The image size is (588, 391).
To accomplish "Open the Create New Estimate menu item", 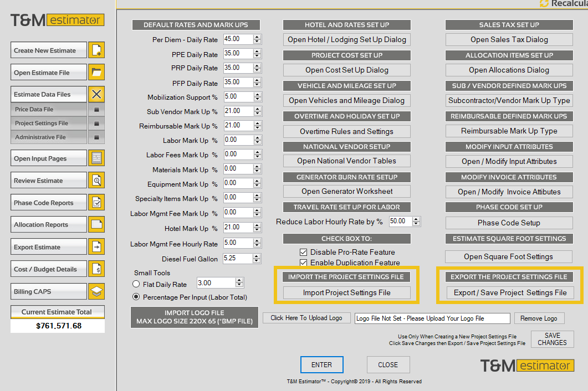I will click(x=49, y=50).
